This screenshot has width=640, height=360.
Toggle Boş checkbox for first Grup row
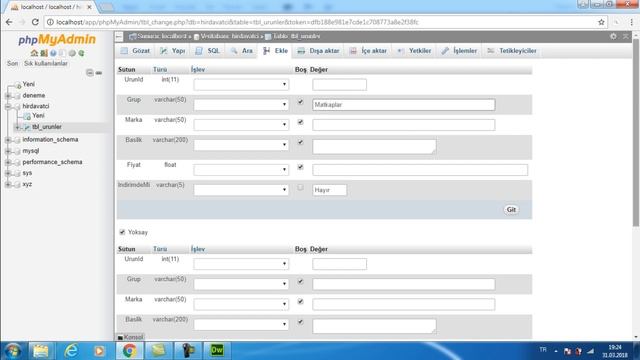300,102
